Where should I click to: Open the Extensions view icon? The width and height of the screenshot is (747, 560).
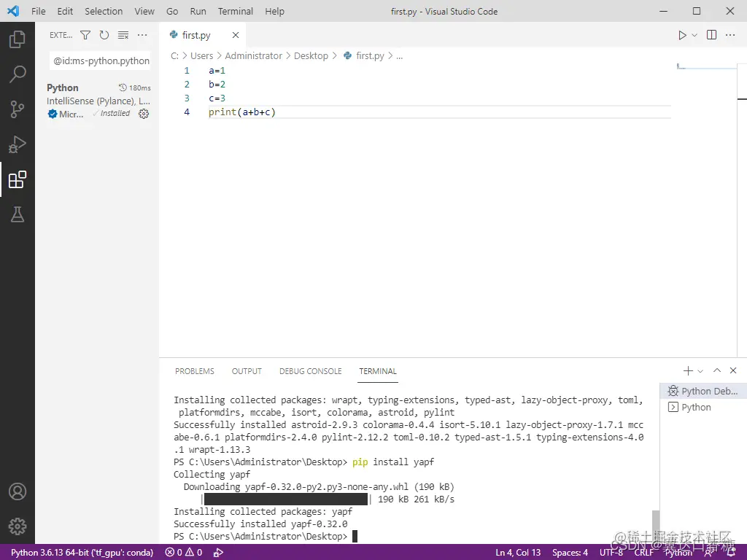coord(18,179)
